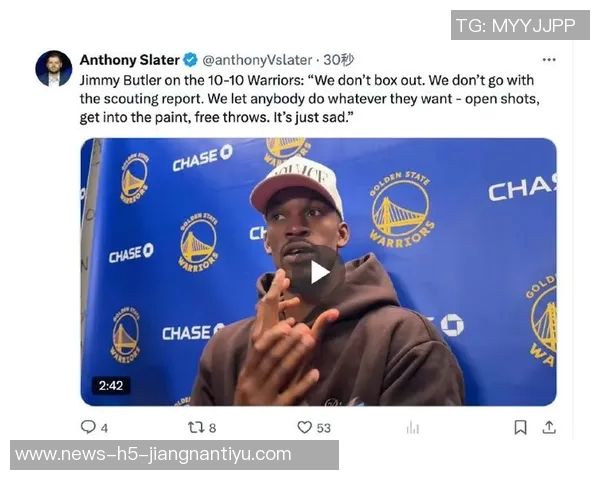Open Anthony Slater's profile avatar
600x480 pixels.
tap(54, 69)
